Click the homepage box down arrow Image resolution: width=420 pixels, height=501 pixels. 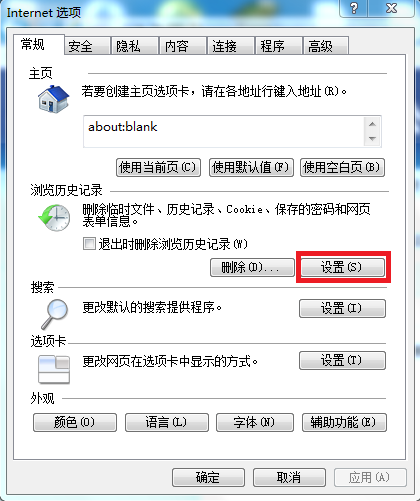point(372,138)
